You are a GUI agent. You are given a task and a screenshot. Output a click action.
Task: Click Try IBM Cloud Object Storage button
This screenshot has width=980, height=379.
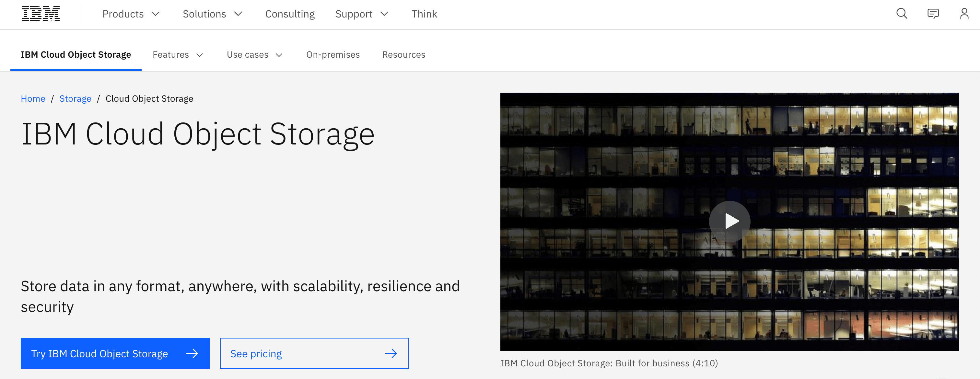115,353
